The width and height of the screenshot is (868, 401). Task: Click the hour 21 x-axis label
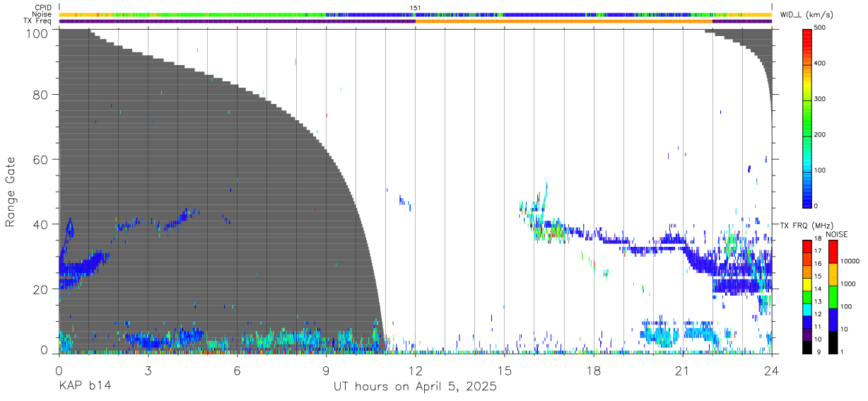(x=683, y=370)
